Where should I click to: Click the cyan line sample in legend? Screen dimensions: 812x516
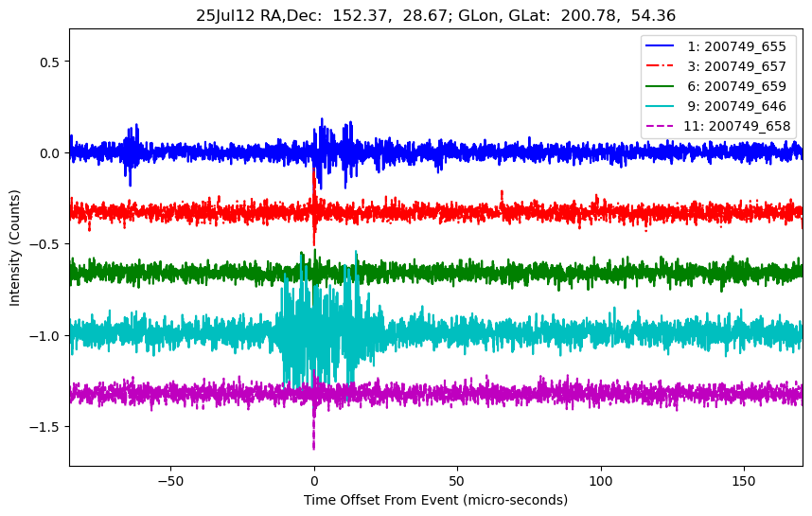coord(660,106)
